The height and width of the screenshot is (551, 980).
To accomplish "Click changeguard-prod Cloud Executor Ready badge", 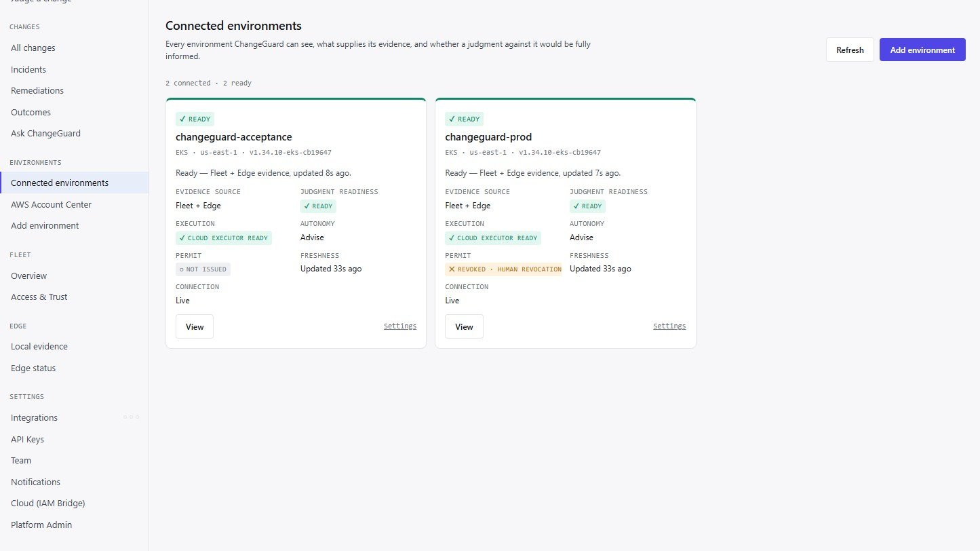I will 493,238.
